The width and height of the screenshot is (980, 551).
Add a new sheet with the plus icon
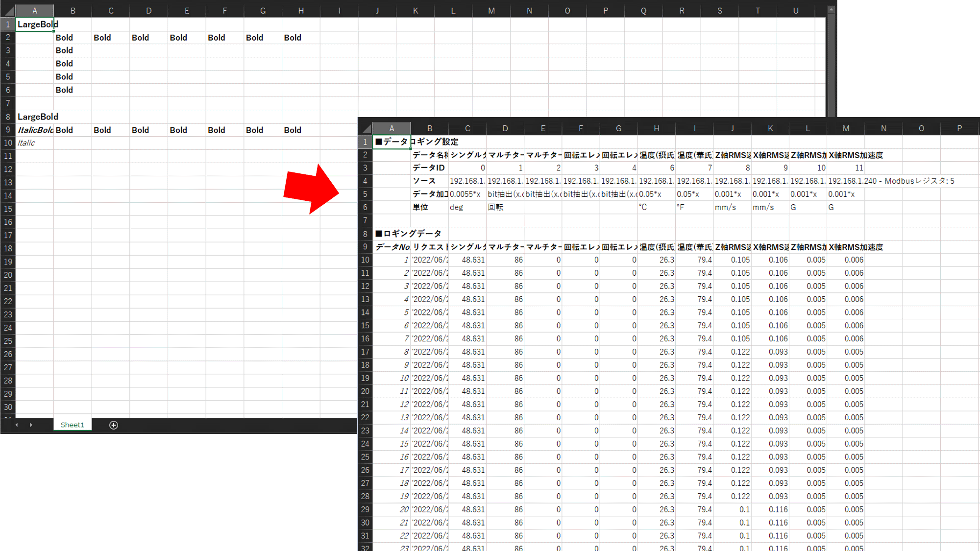(114, 425)
